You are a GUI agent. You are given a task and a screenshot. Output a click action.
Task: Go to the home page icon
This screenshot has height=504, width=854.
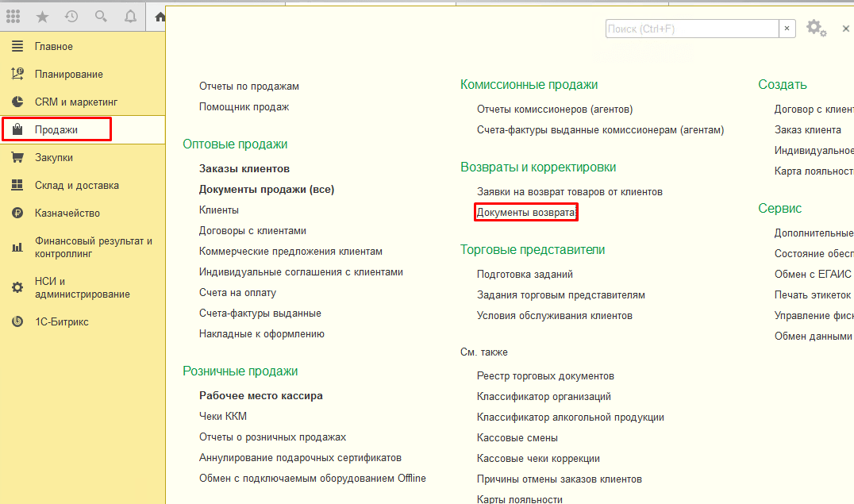tap(160, 17)
